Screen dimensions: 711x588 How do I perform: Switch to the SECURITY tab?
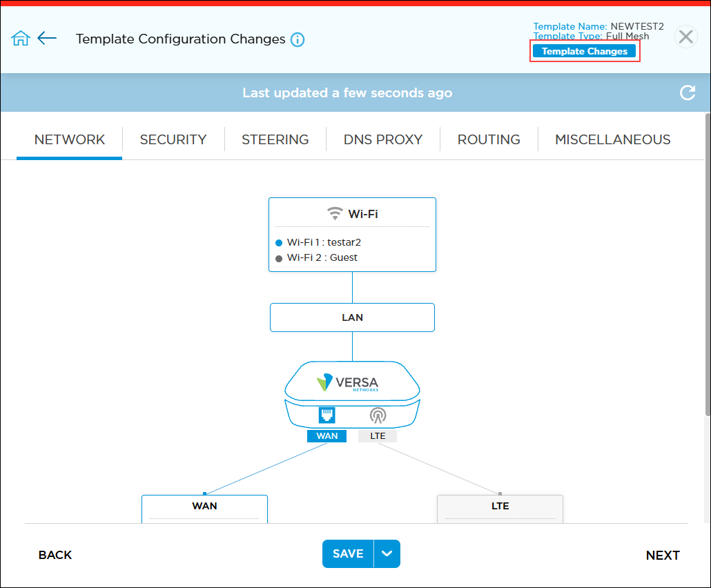click(173, 139)
